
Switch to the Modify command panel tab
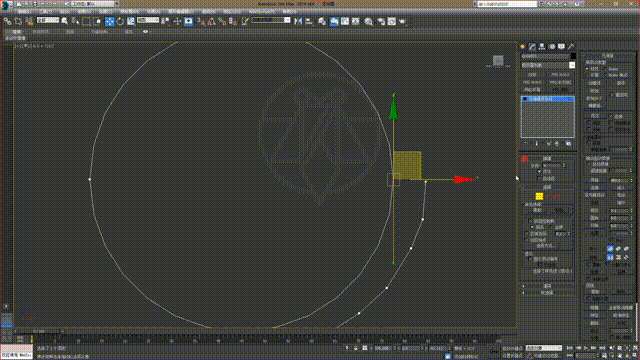[532, 47]
